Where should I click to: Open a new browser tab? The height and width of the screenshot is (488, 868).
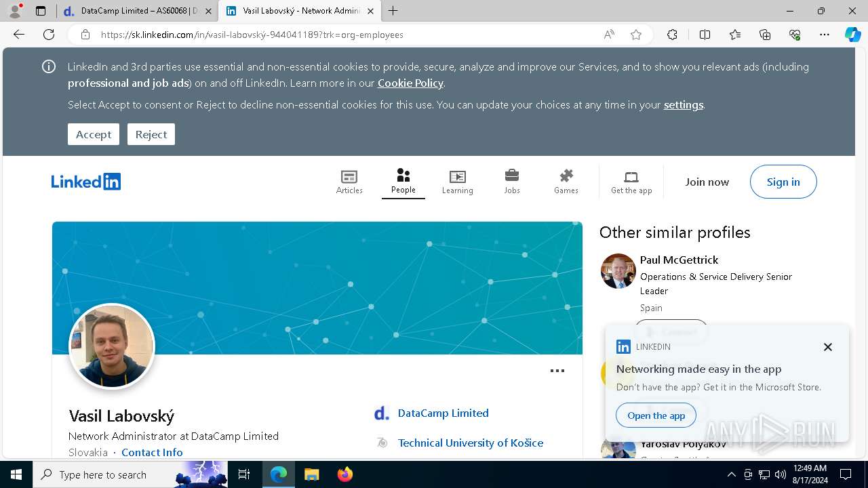coord(393,11)
